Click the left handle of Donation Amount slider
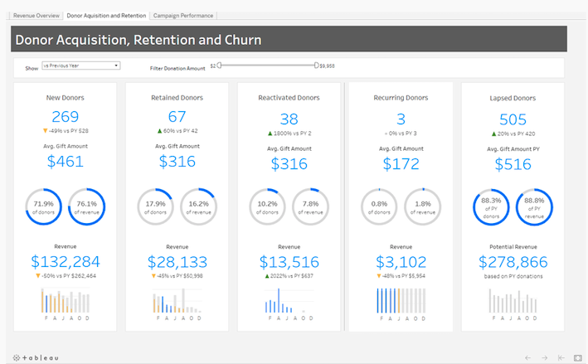 219,65
